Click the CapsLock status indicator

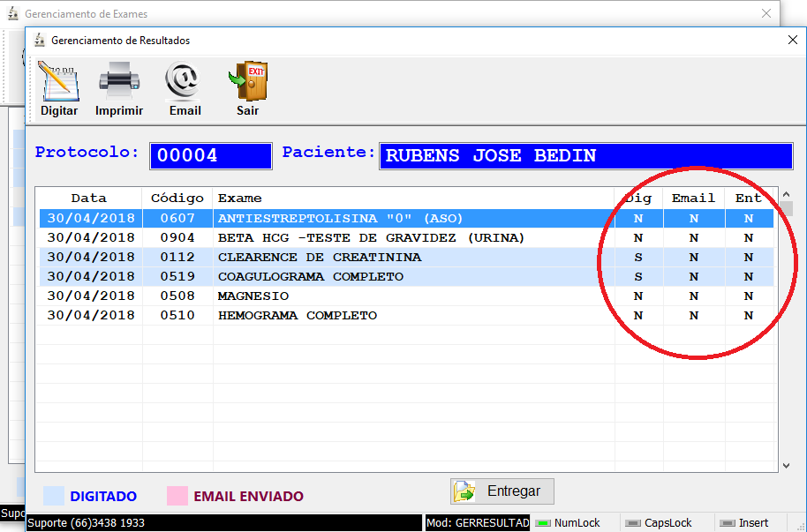pos(659,523)
